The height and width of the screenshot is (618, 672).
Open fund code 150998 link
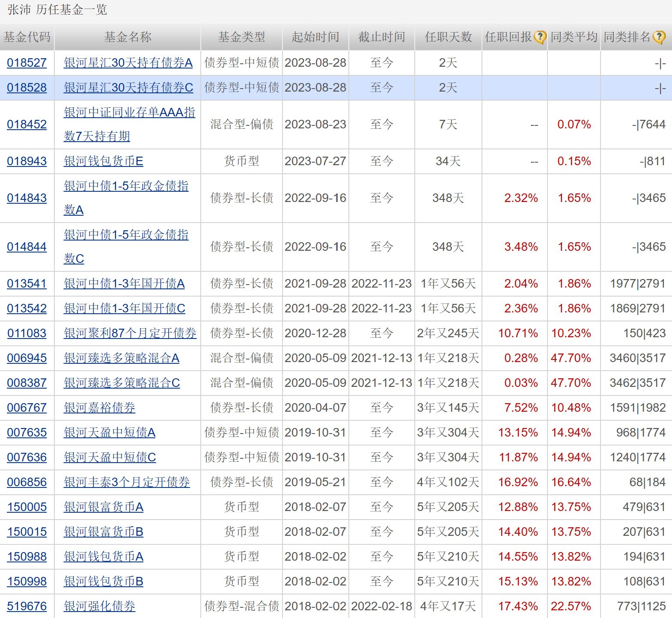pos(27,582)
